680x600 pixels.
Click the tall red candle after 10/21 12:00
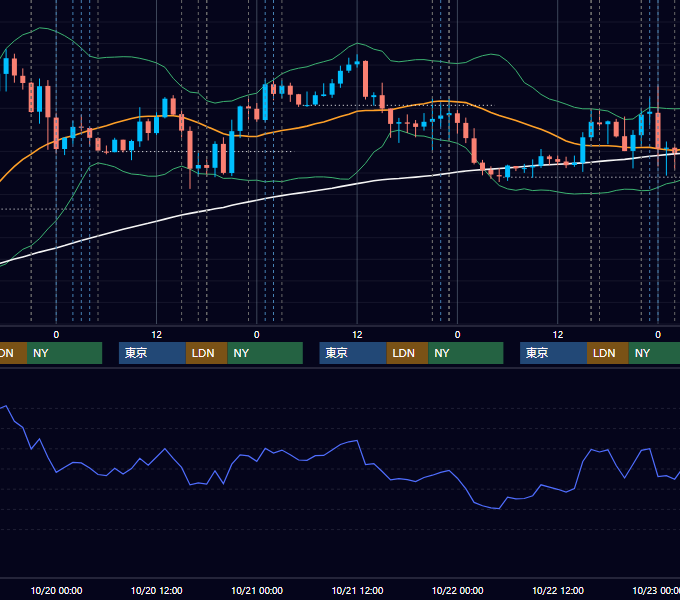pos(366,79)
